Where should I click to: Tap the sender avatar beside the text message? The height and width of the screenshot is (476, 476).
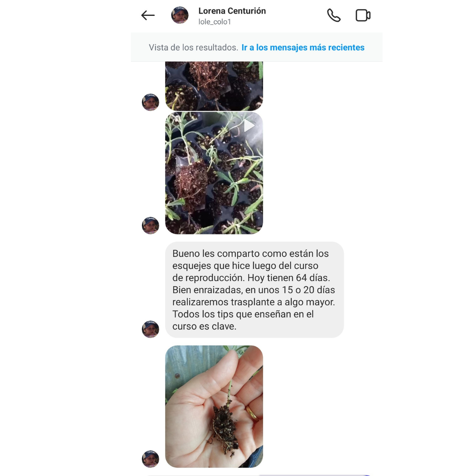tap(151, 329)
